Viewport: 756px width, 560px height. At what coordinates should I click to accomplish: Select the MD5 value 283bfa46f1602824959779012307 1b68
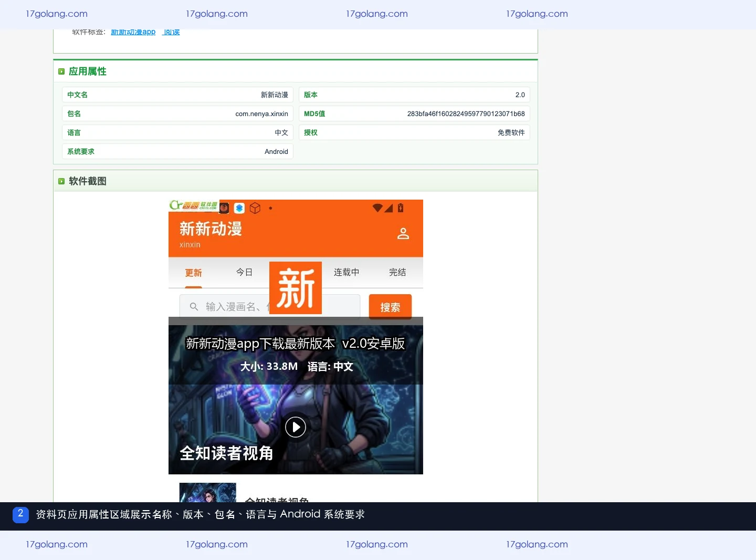466,113
